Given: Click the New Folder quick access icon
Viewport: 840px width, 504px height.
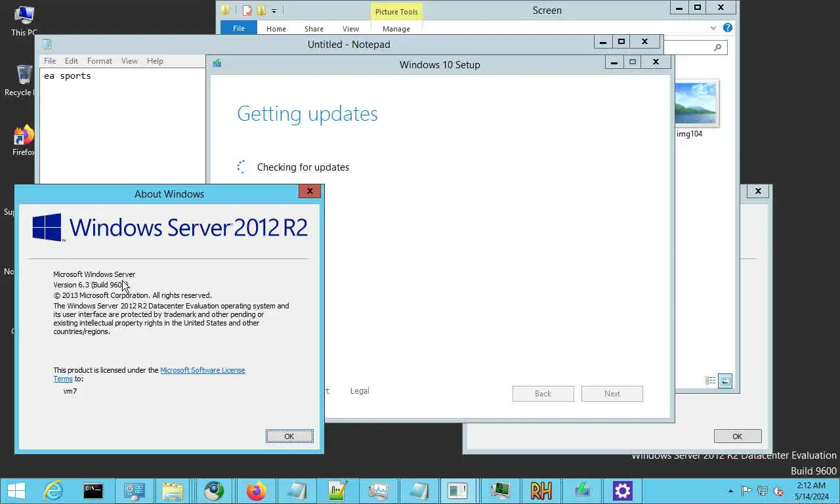Looking at the screenshot, I should pos(261,10).
